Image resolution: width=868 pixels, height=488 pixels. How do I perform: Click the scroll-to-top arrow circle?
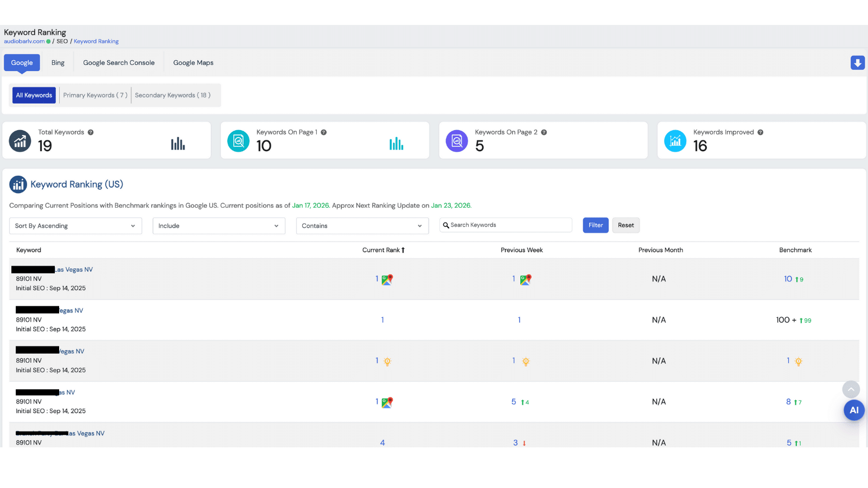click(x=851, y=389)
